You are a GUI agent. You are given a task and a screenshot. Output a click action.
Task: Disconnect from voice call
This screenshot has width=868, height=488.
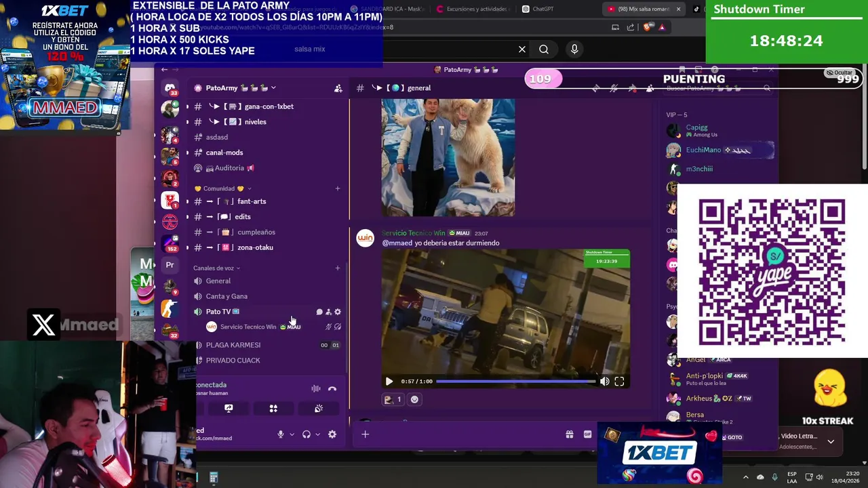tap(332, 389)
